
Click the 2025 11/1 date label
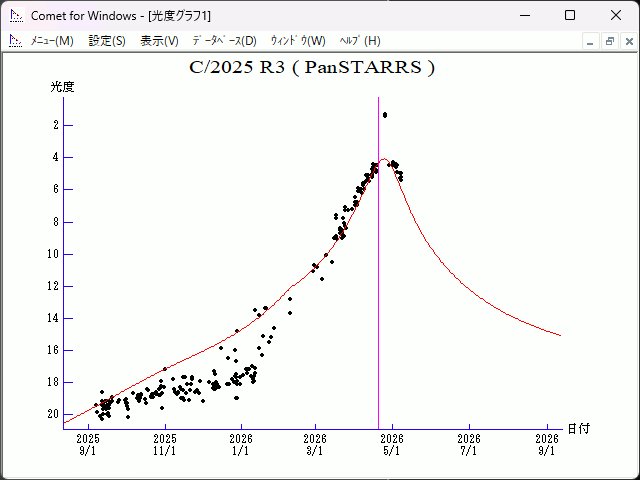tap(165, 445)
